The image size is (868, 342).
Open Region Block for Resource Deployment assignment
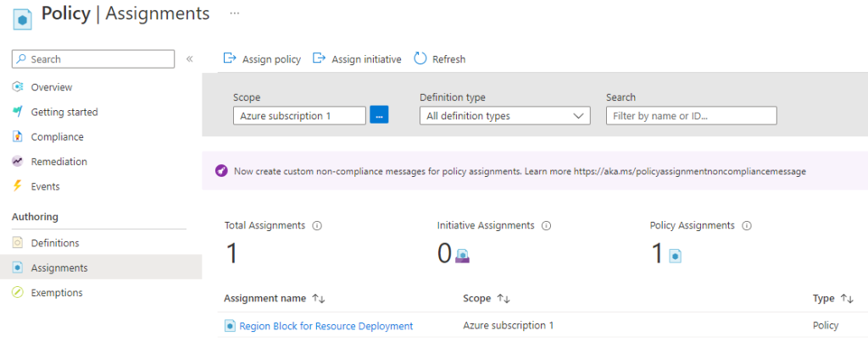pyautogui.click(x=325, y=326)
